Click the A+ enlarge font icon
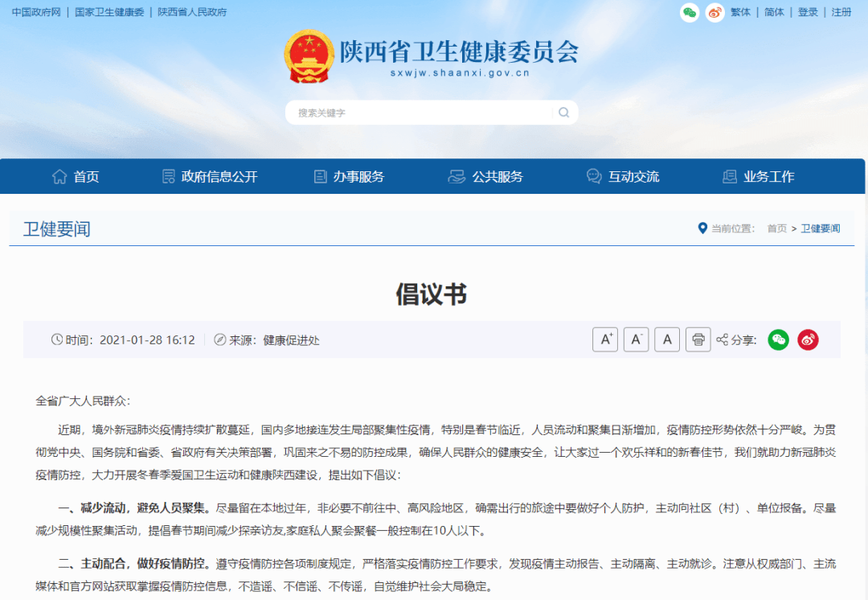Viewport: 868px width, 600px height. point(605,339)
